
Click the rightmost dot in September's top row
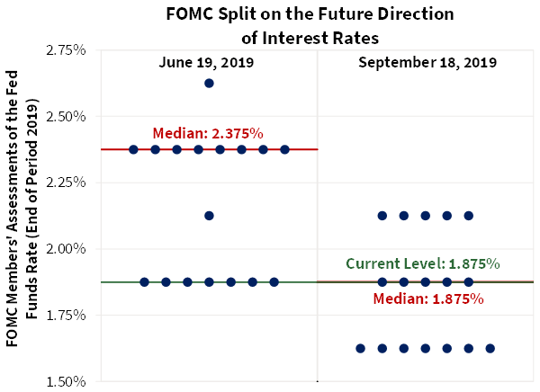point(468,216)
